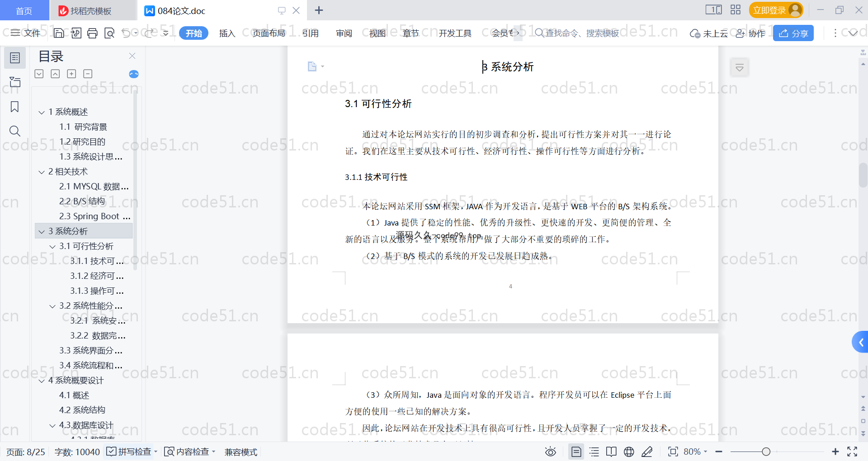The width and height of the screenshot is (868, 461).
Task: Collapse the 3.2 系统性能分 outline node
Action: [x=52, y=306]
